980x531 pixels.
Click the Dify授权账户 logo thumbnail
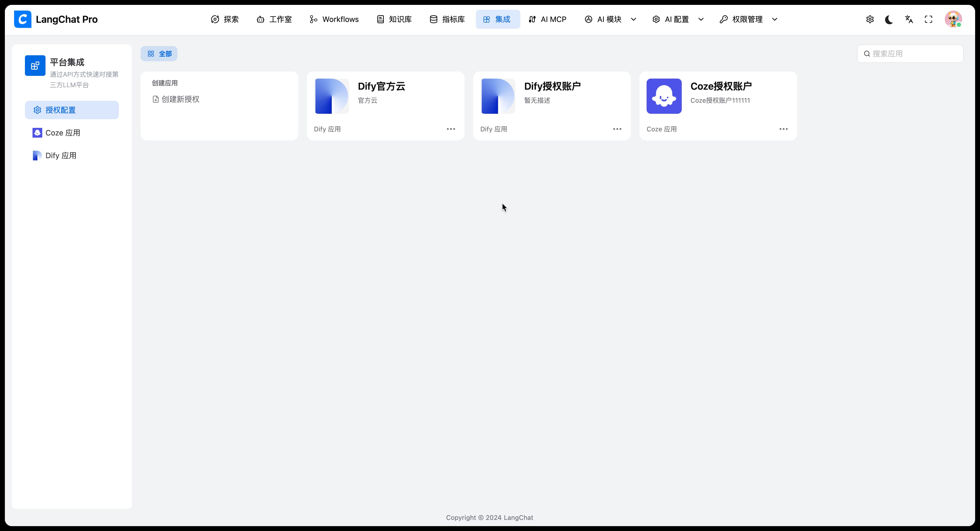tap(498, 96)
